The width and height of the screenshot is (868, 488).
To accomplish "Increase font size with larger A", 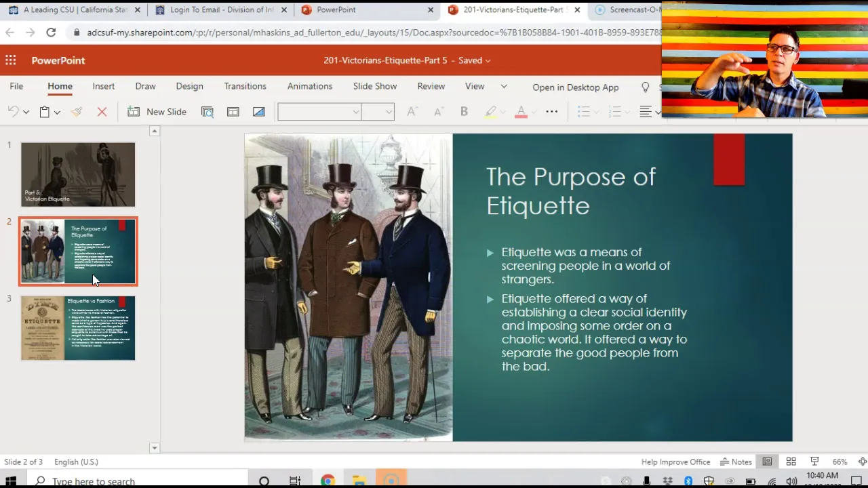I will click(412, 112).
